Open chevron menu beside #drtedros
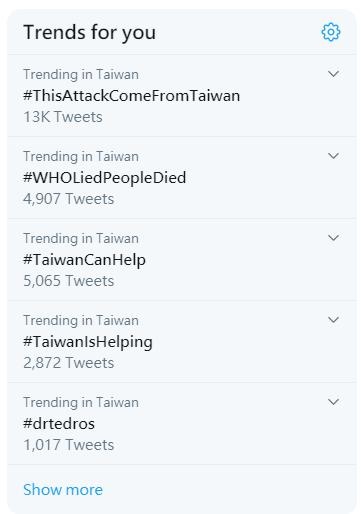The height and width of the screenshot is (514, 361). click(333, 402)
